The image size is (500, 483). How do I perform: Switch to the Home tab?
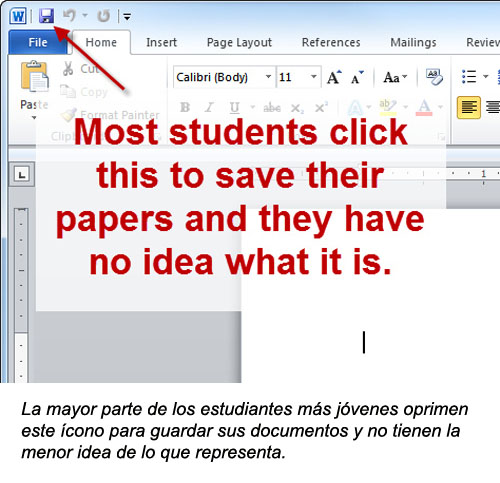pos(101,42)
